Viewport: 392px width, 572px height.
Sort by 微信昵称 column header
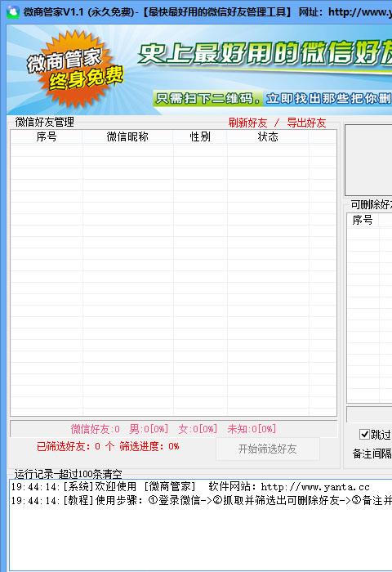click(127, 136)
